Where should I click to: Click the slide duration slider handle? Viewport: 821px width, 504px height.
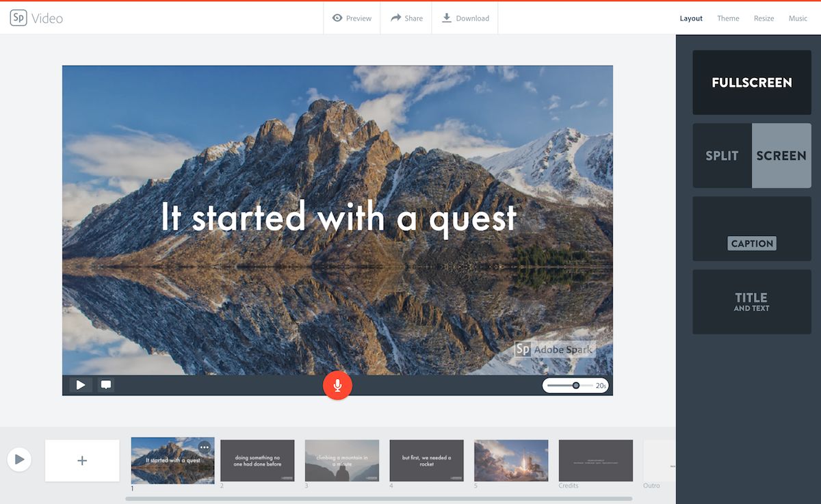point(576,386)
